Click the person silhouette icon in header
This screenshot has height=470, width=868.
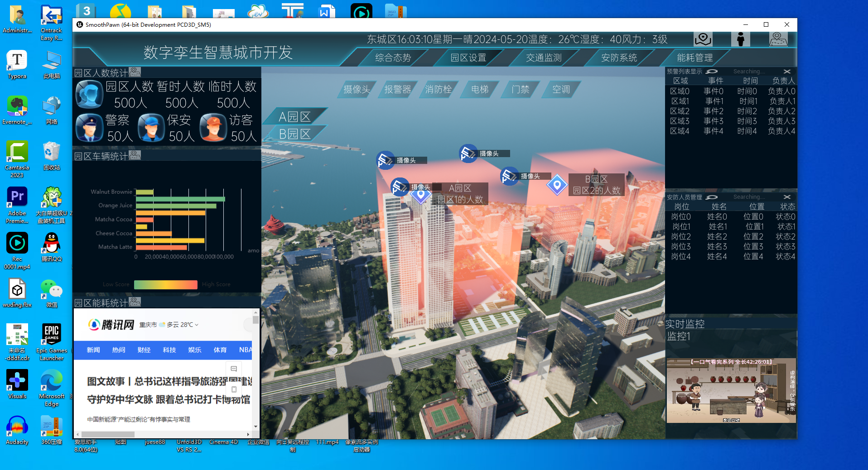[740, 39]
